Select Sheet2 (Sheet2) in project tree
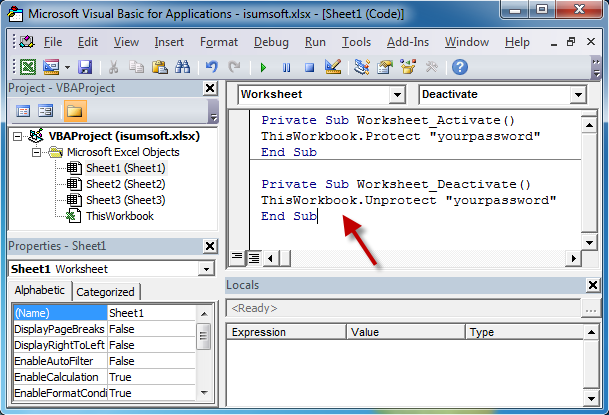 click(x=125, y=184)
